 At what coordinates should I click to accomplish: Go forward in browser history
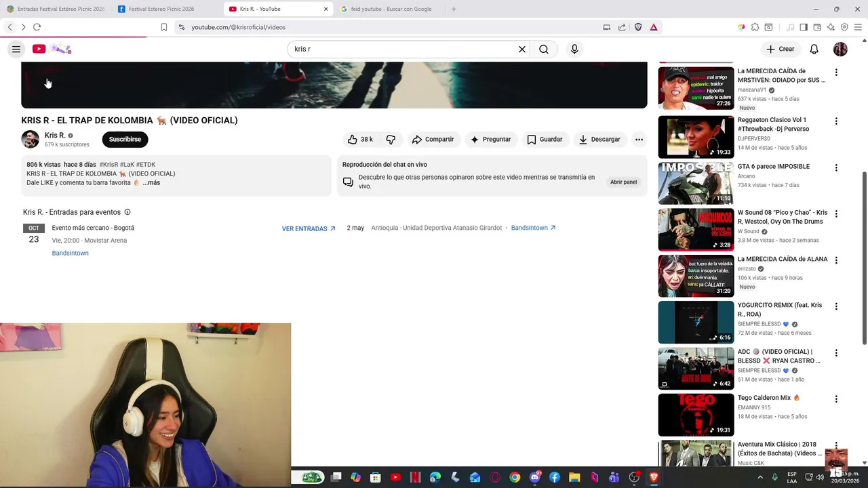pyautogui.click(x=23, y=27)
